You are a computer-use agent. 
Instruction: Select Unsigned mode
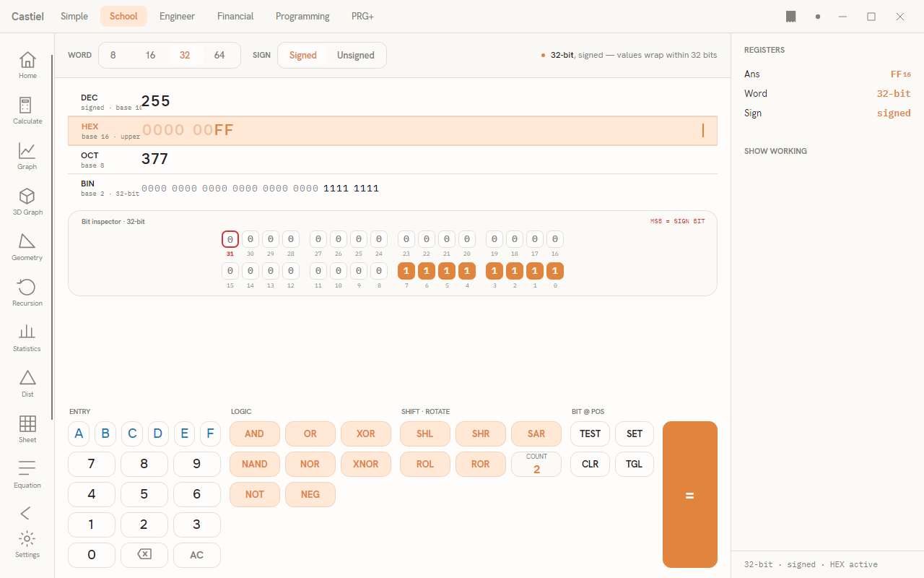(356, 56)
